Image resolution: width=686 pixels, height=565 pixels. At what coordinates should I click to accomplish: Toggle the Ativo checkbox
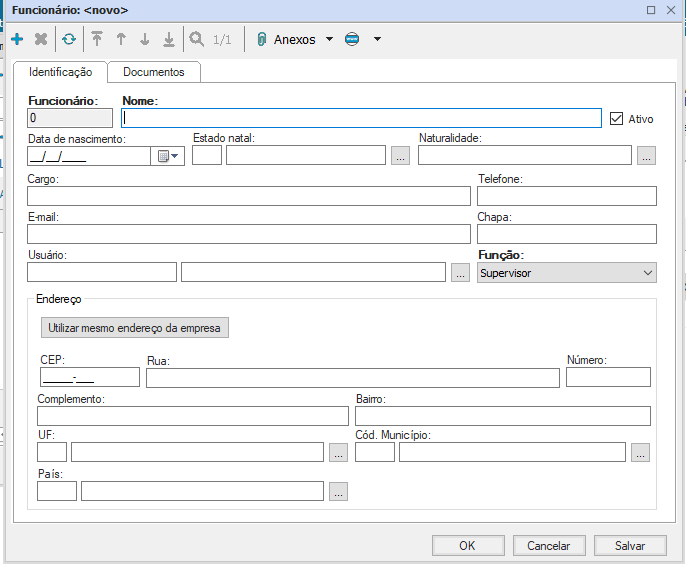616,118
